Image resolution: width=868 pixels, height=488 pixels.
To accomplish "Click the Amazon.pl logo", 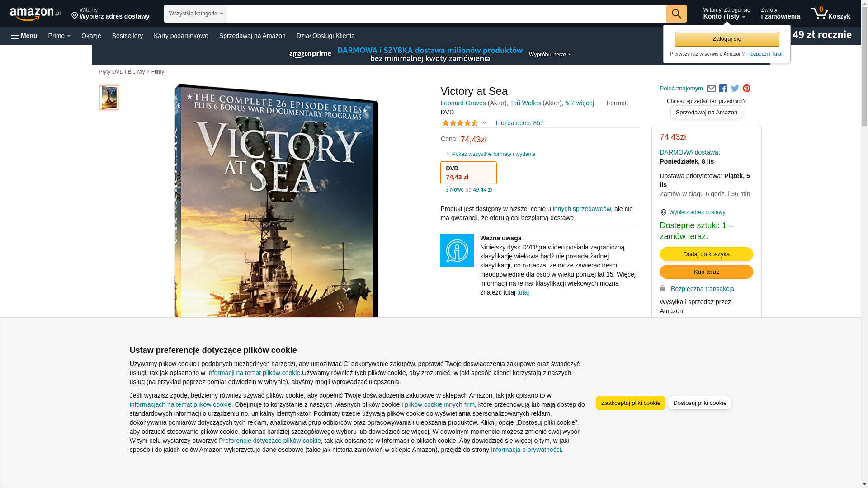I will [x=35, y=14].
